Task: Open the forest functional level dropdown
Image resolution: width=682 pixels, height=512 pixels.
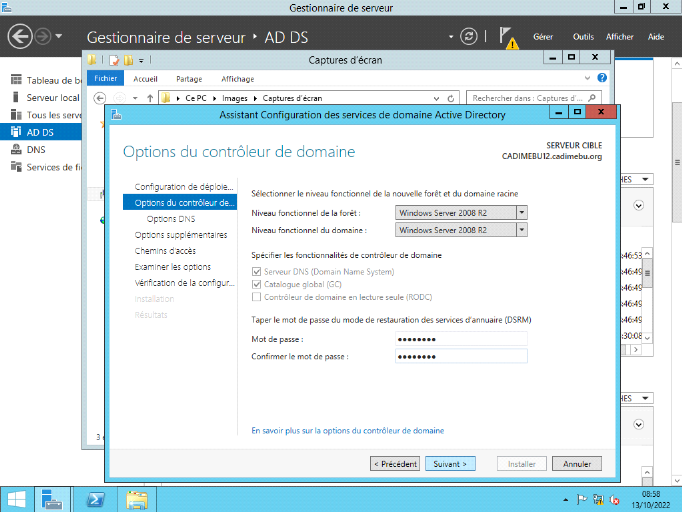Action: [x=522, y=213]
